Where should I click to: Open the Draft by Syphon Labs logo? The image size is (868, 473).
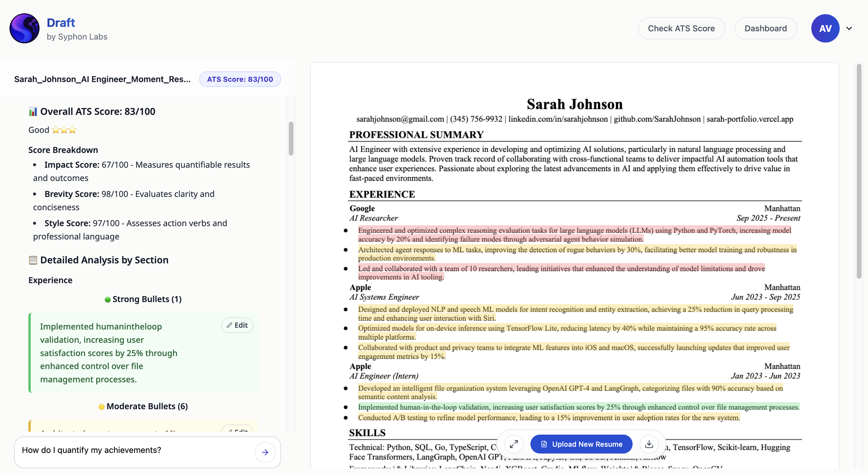point(24,28)
